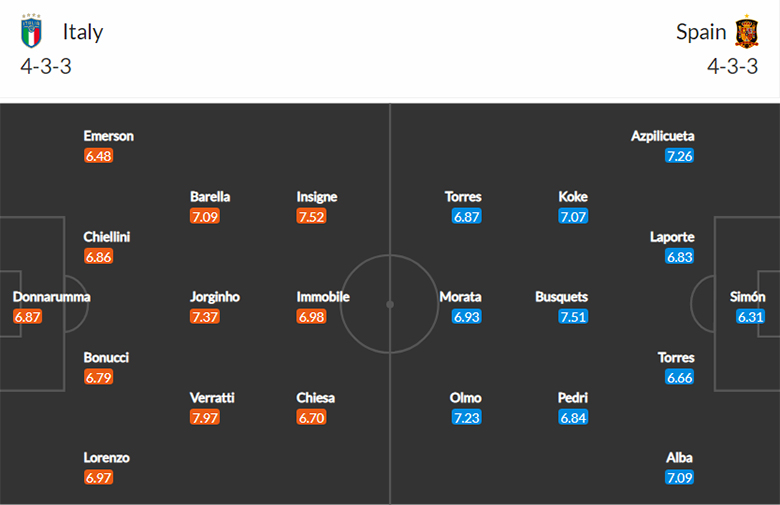Click Chiesa's 6.70 rating badge
Screen dimensions: 780x505
311,417
